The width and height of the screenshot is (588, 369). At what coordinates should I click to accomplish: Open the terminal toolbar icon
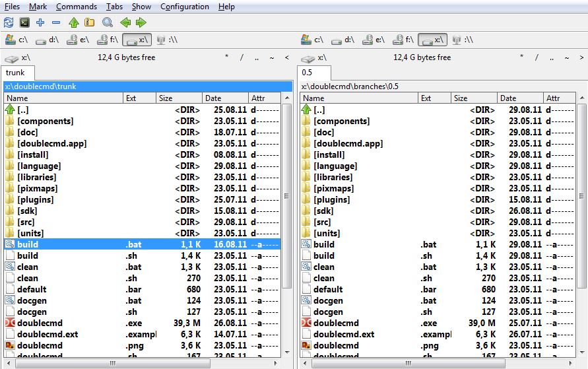[x=24, y=23]
